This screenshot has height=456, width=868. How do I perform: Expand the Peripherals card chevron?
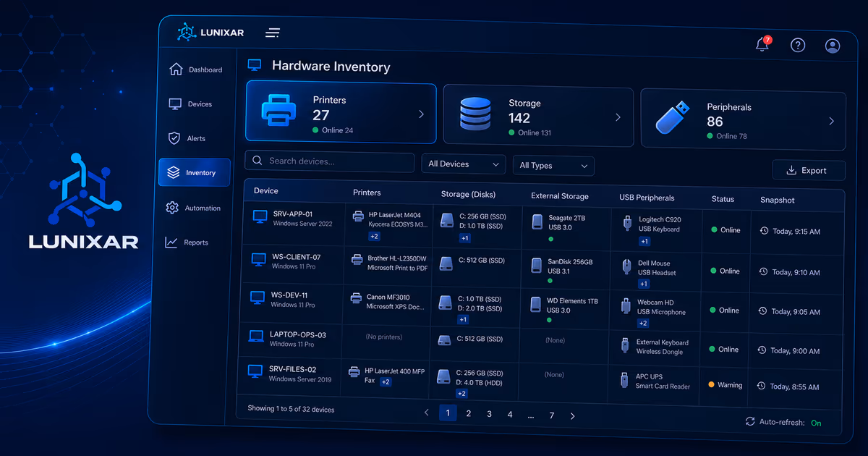coord(831,121)
